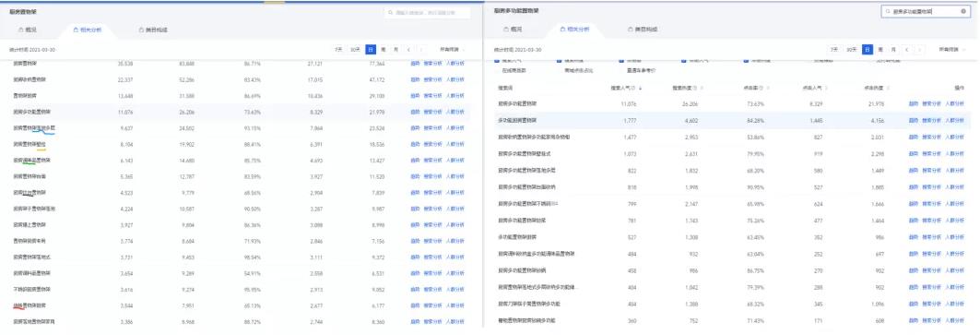Toggle the 商城点击占比 checkbox in right panel

point(560,71)
